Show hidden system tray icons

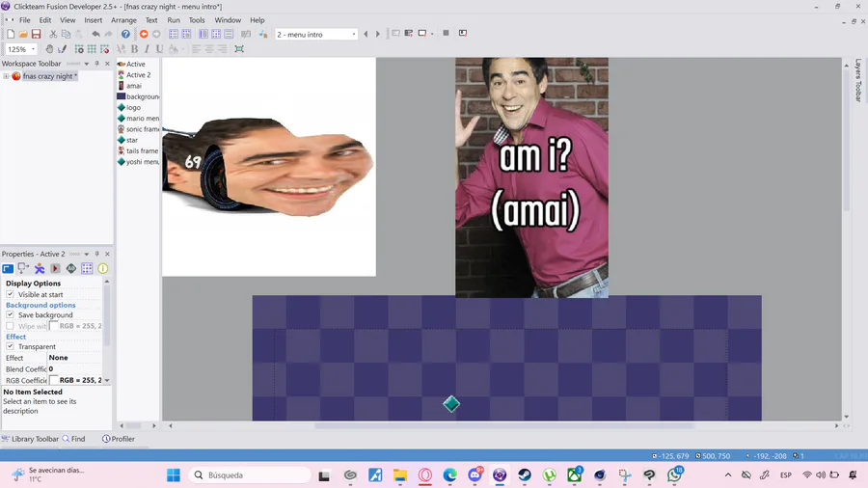point(728,474)
